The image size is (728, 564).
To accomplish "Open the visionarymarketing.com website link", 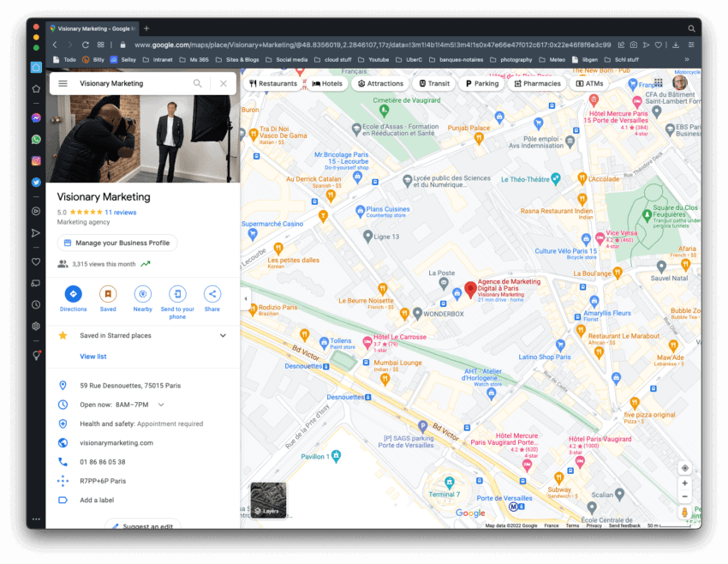I will coord(116,443).
